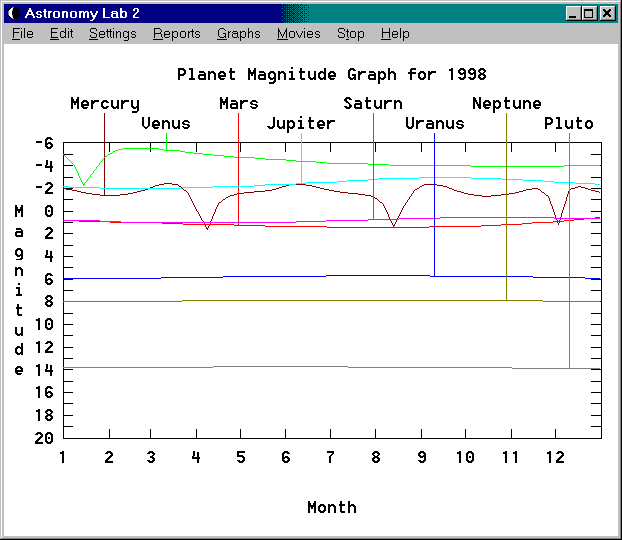Click the magnitude value 14 on the y-axis
Viewport: 622px width, 540px height.
(44, 370)
